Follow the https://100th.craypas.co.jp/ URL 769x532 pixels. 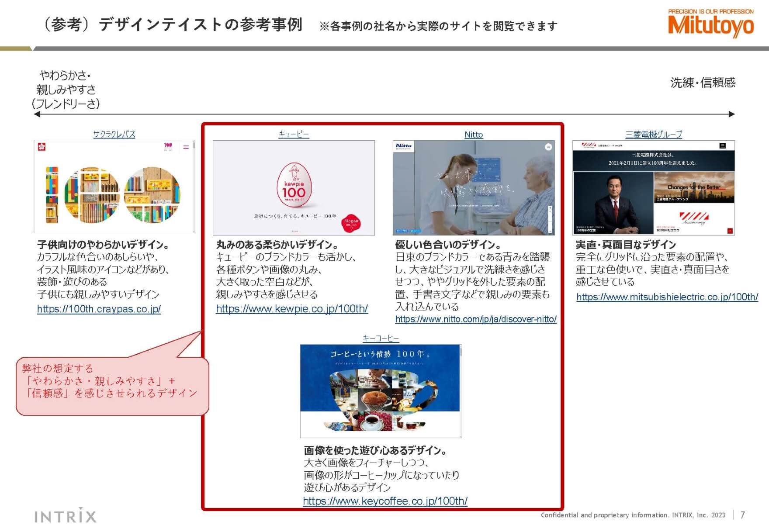tap(99, 309)
